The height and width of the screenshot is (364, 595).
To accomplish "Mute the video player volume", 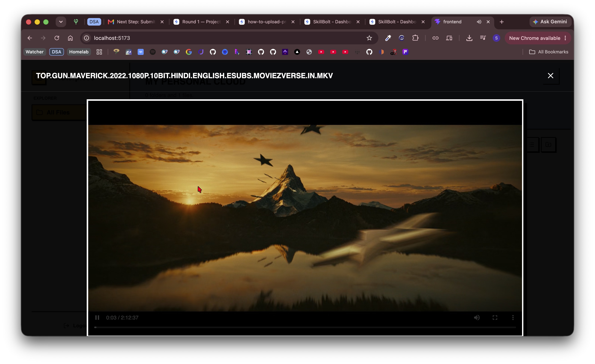I will (477, 318).
